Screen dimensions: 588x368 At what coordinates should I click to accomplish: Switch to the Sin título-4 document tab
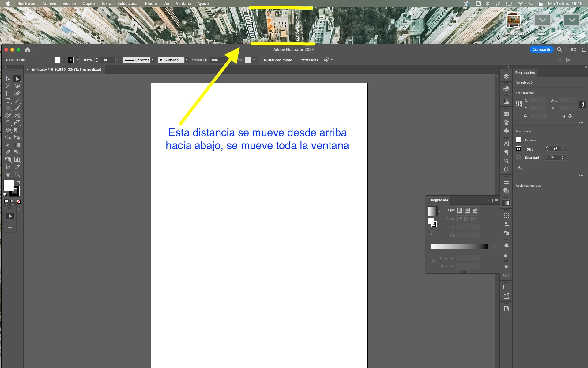[x=66, y=69]
